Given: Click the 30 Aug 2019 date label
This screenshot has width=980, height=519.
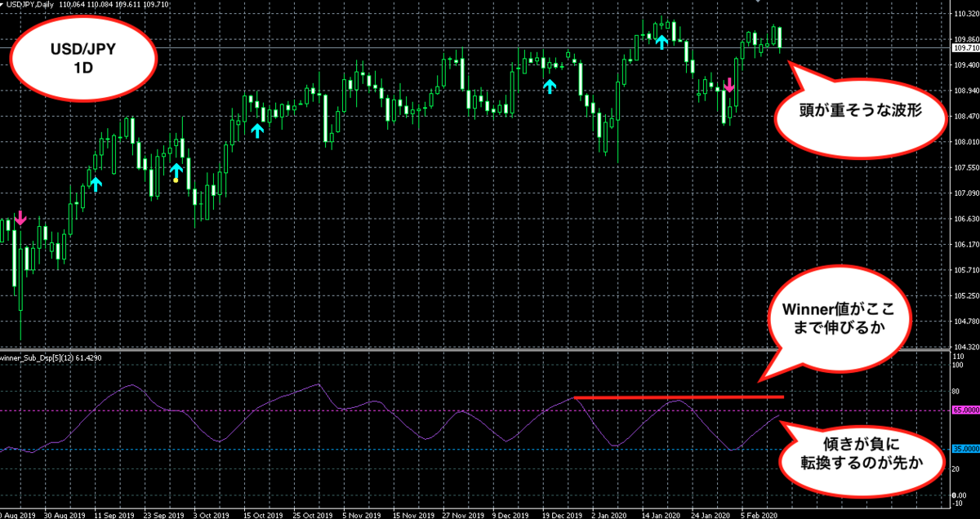Looking at the screenshot, I should point(63,515).
